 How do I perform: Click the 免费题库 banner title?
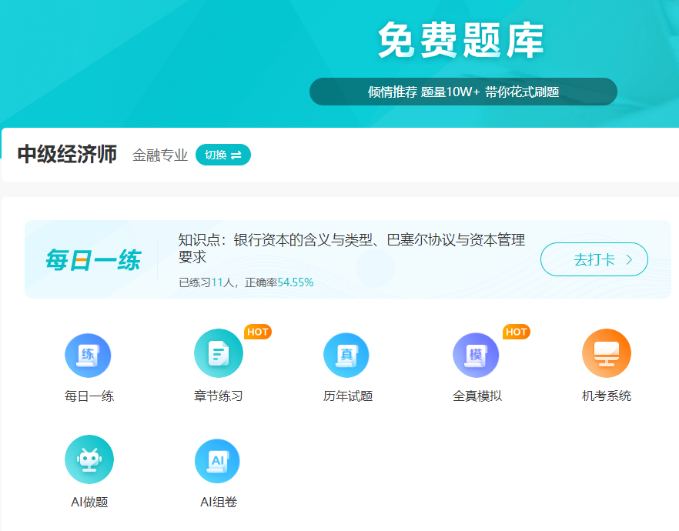pyautogui.click(x=461, y=40)
